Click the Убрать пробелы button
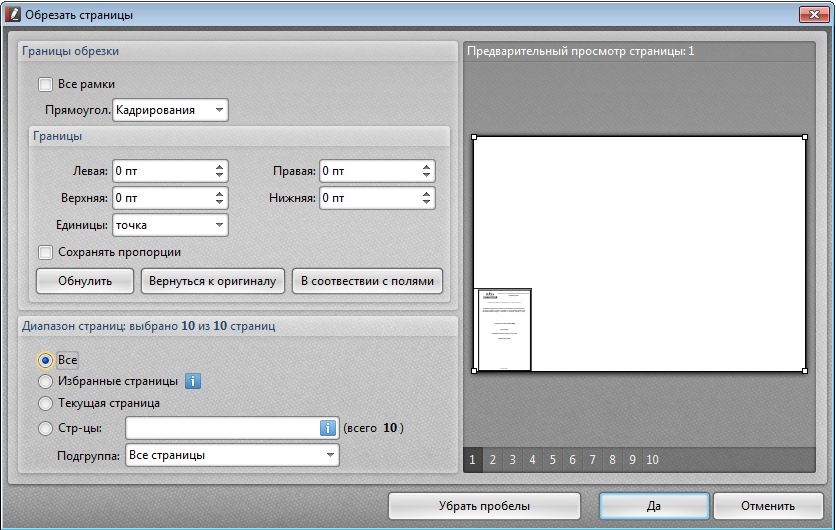This screenshot has height=530, width=836. [484, 506]
